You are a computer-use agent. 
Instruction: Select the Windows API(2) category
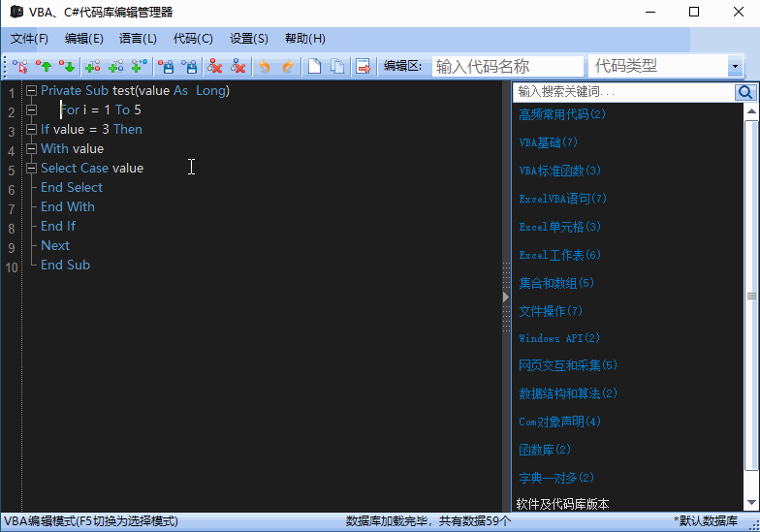pos(559,338)
